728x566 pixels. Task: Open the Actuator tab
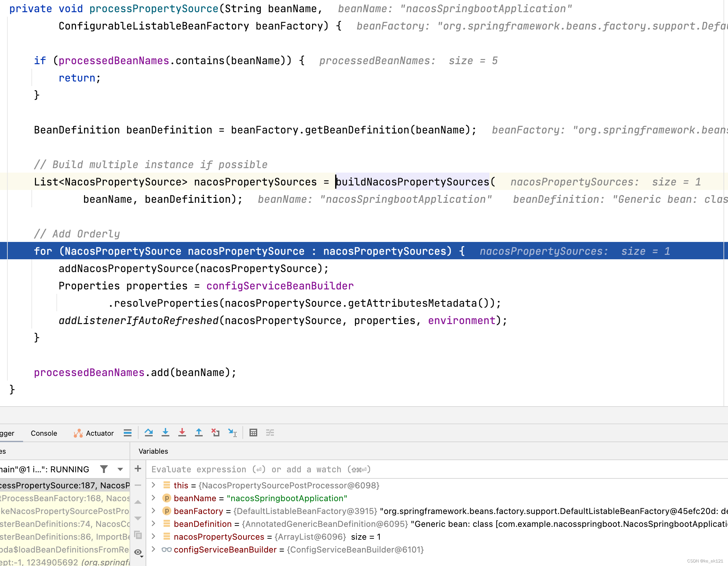[94, 433]
